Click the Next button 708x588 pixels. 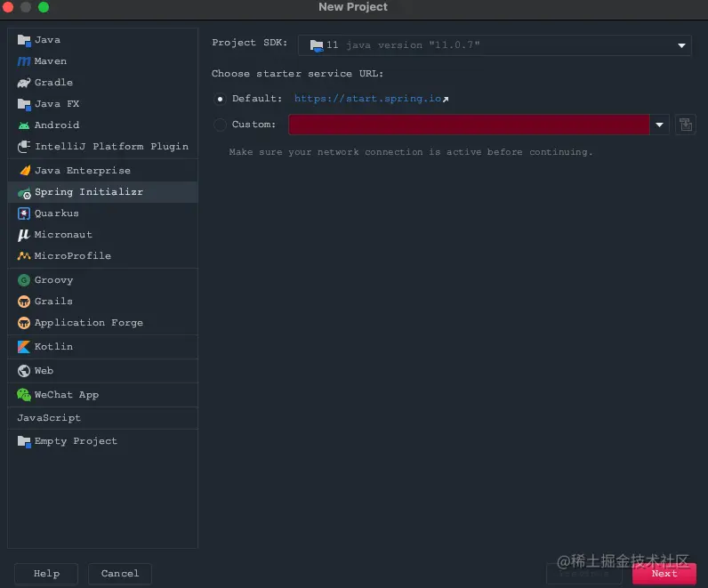(664, 574)
